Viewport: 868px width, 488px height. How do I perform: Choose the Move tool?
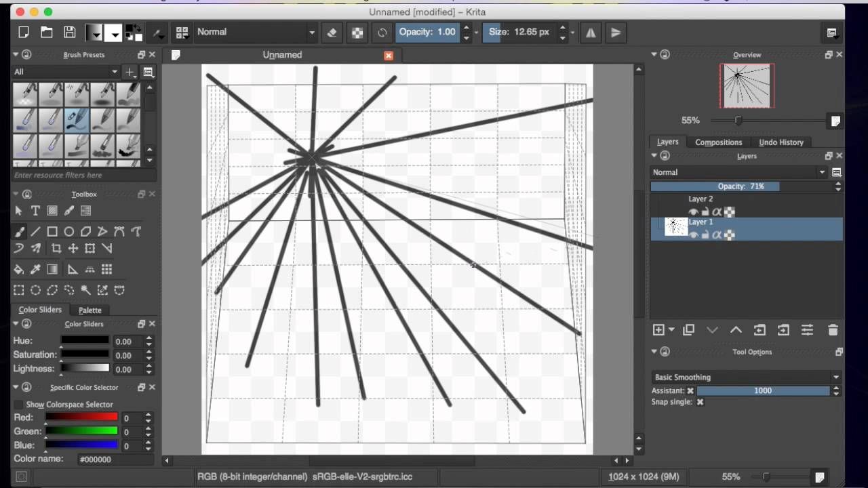click(x=73, y=248)
